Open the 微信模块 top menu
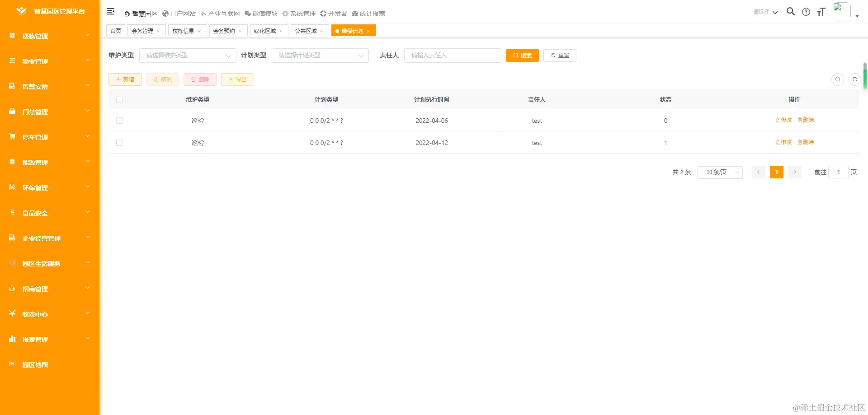The image size is (868, 415). [x=261, y=14]
